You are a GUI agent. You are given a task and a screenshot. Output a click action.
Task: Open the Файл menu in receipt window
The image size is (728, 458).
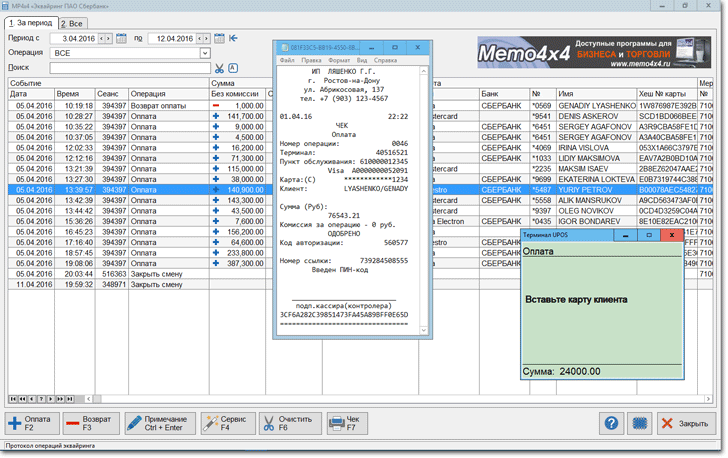pyautogui.click(x=287, y=60)
